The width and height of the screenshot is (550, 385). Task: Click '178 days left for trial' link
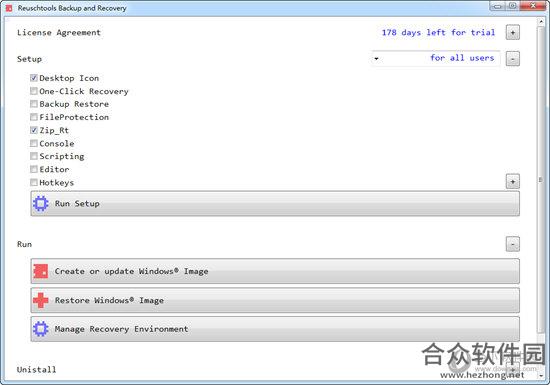[x=438, y=33]
